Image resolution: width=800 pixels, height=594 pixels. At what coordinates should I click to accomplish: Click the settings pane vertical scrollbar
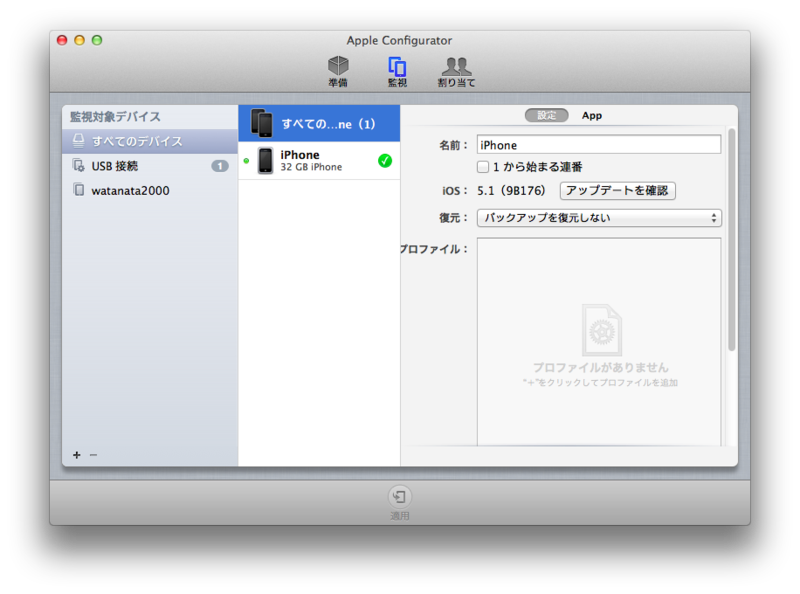732,240
